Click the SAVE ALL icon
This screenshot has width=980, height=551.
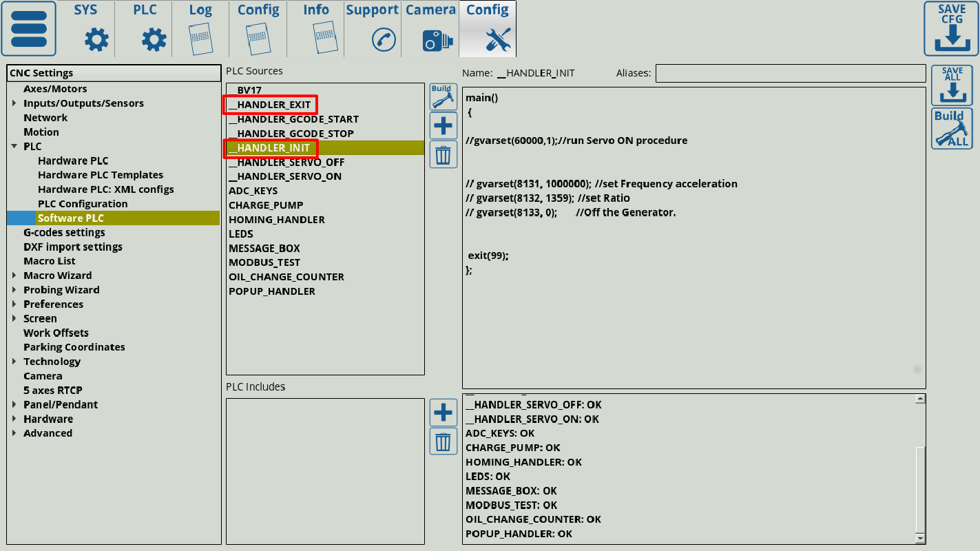tap(952, 85)
